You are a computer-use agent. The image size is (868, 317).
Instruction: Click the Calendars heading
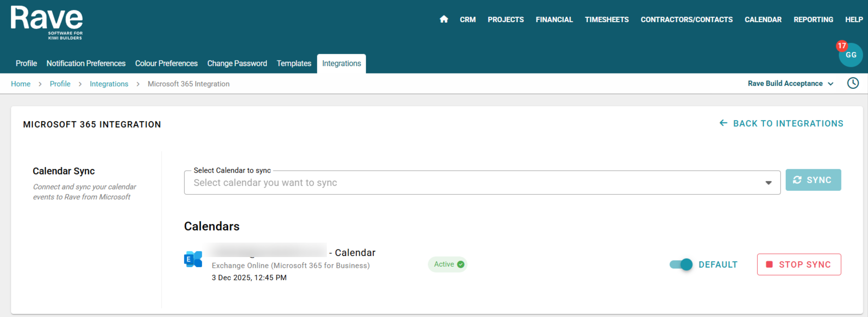[x=212, y=226]
